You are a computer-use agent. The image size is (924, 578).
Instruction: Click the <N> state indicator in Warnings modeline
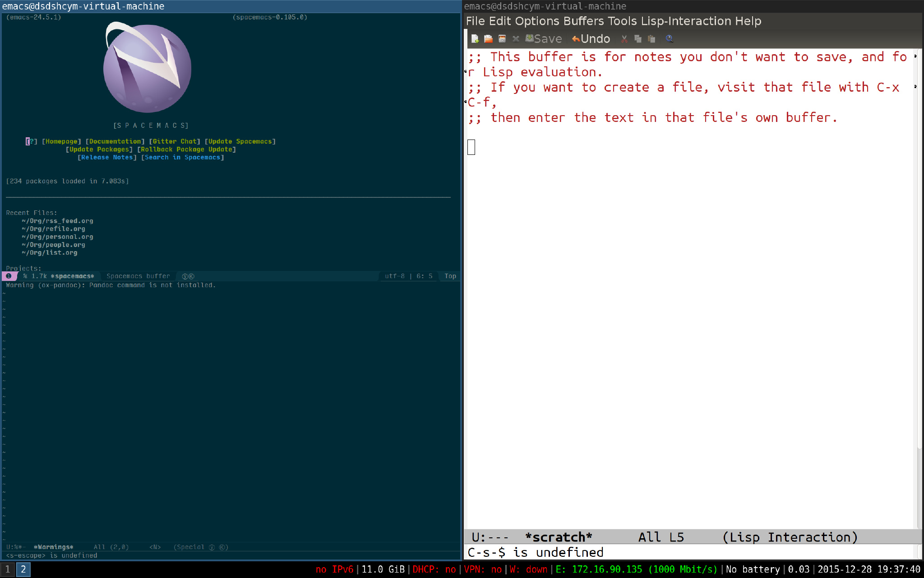155,547
